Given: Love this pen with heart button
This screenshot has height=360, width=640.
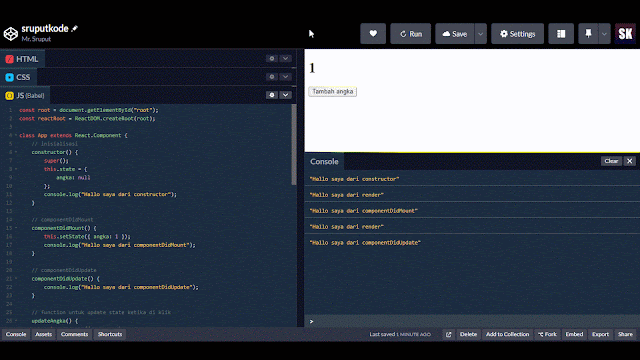Looking at the screenshot, I should point(373,34).
